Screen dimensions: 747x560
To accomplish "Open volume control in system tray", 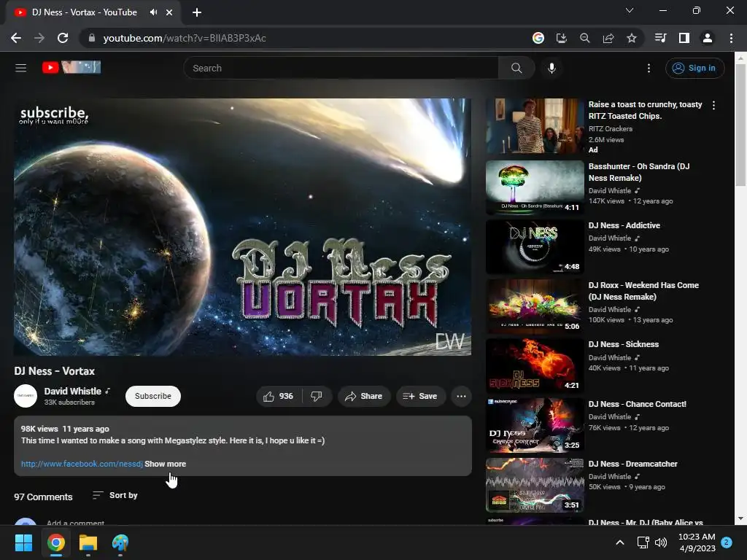I will 661,542.
